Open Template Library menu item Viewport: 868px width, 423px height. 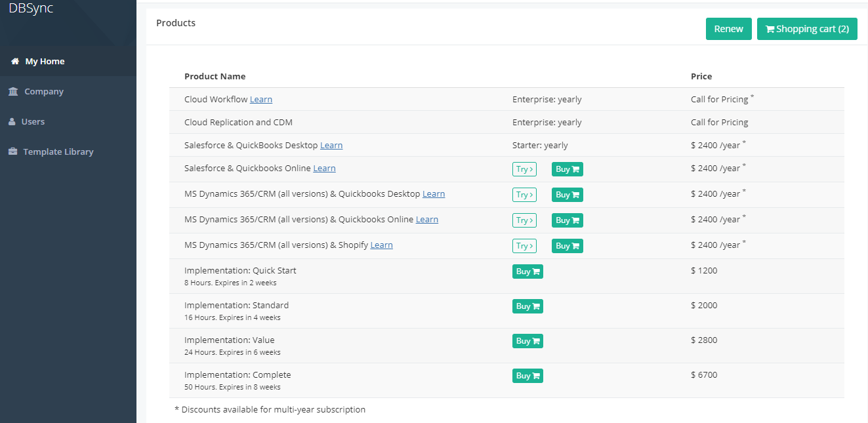tap(58, 152)
